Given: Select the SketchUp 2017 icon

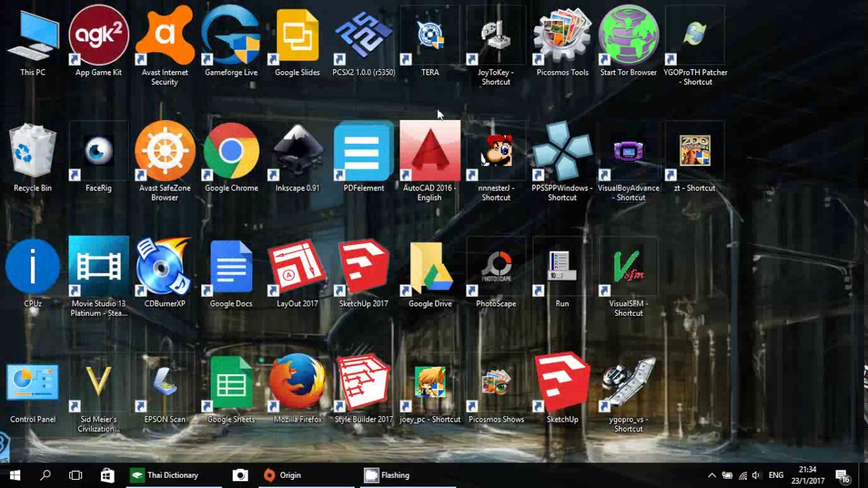Looking at the screenshot, I should click(363, 272).
